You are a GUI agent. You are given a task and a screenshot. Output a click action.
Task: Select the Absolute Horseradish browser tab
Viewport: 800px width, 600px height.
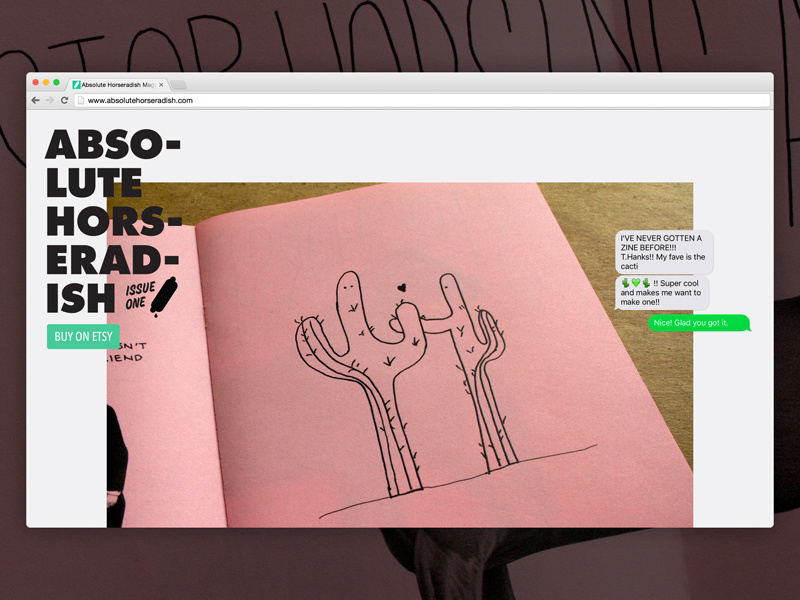(118, 85)
